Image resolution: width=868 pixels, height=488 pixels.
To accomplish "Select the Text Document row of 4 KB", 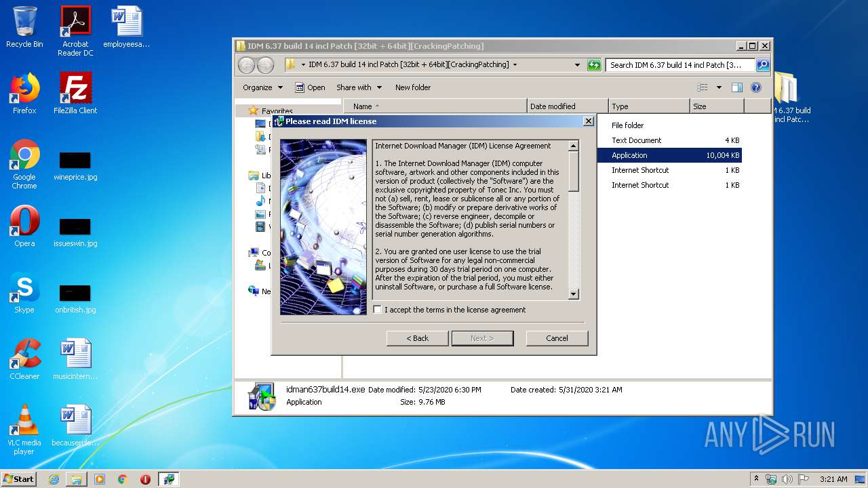I will tap(669, 140).
